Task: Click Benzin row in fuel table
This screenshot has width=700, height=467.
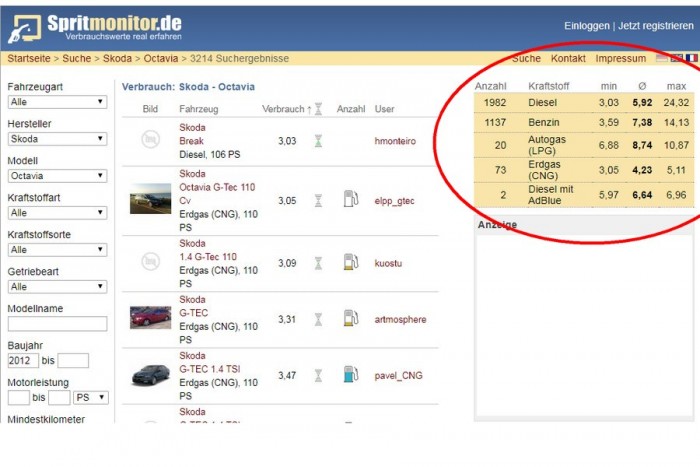Action: tap(584, 122)
